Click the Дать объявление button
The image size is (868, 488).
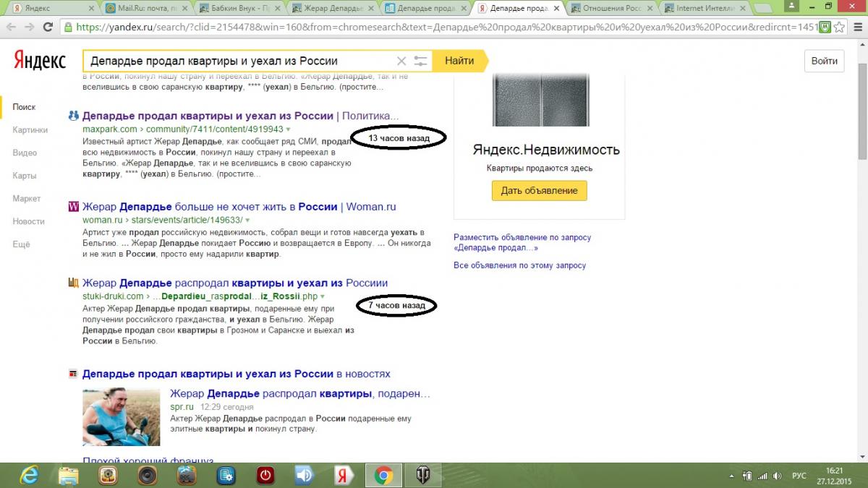[x=539, y=191]
